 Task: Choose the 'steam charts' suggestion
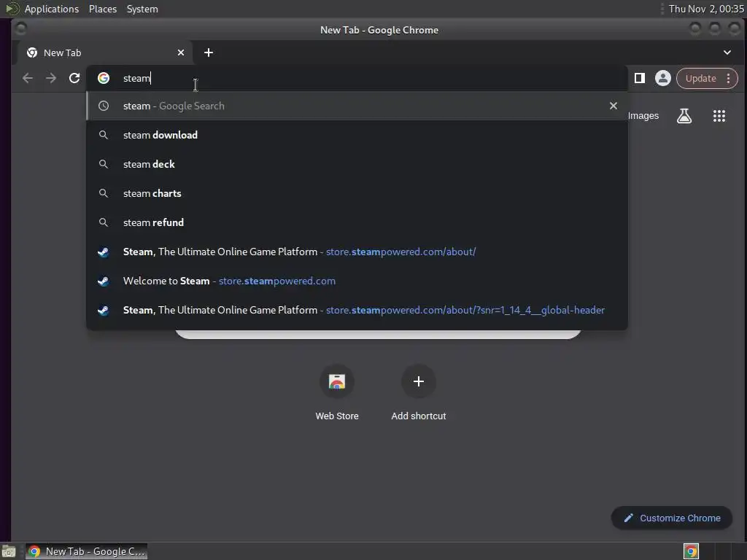coord(357,193)
